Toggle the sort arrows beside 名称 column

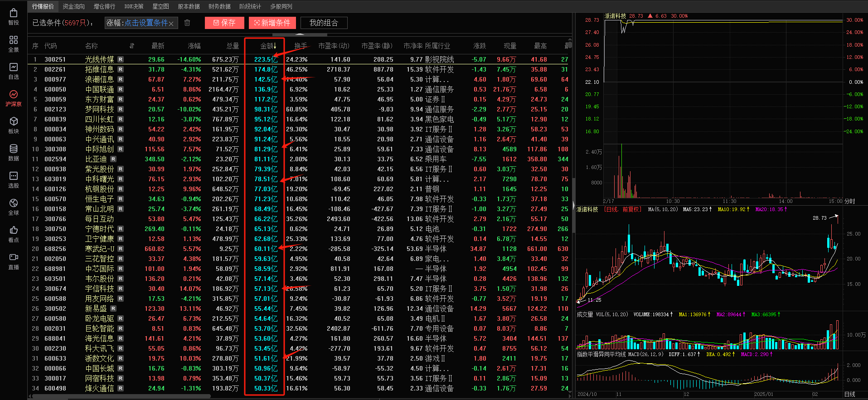click(x=132, y=46)
